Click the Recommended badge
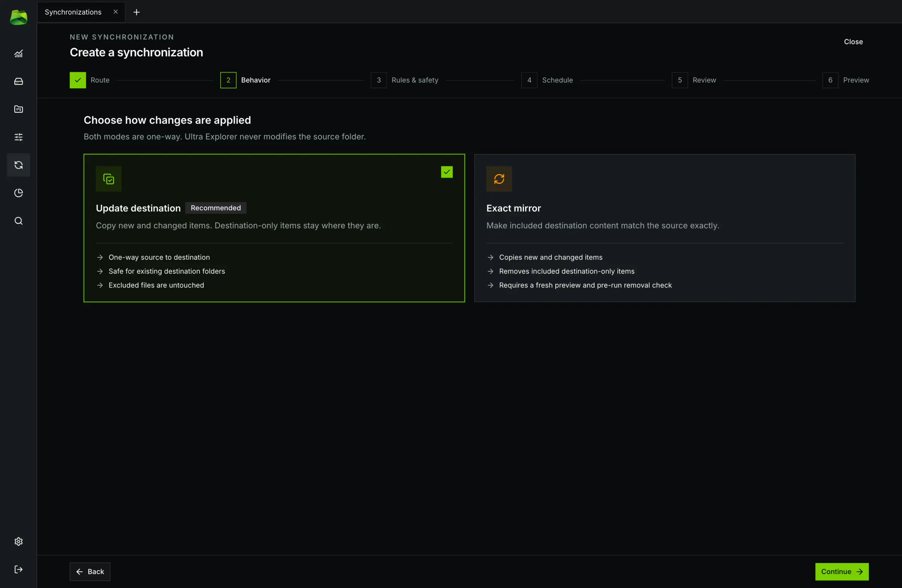 pyautogui.click(x=216, y=208)
